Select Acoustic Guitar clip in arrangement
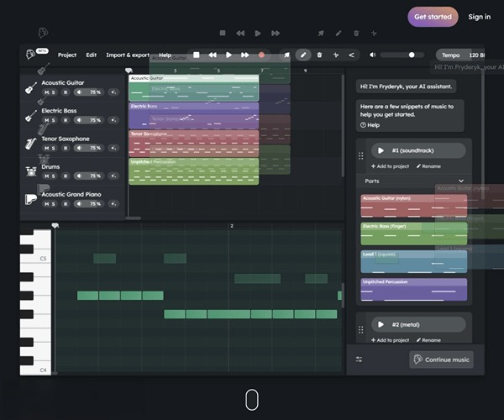This screenshot has height=420, width=504. [x=194, y=88]
